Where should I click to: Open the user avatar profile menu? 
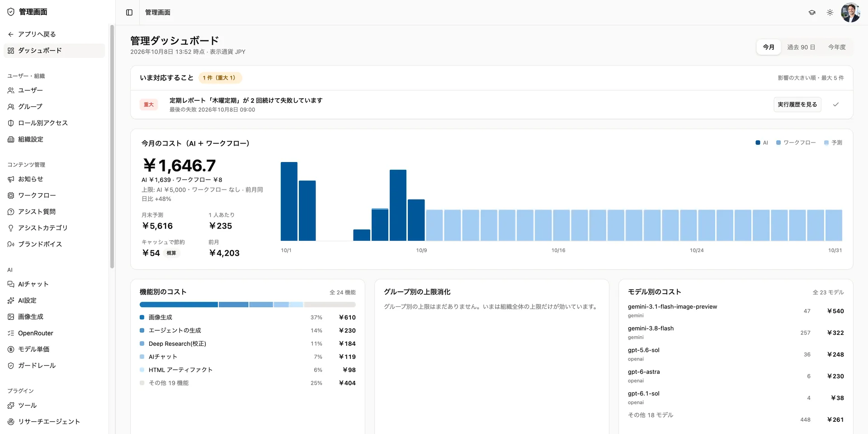point(850,12)
